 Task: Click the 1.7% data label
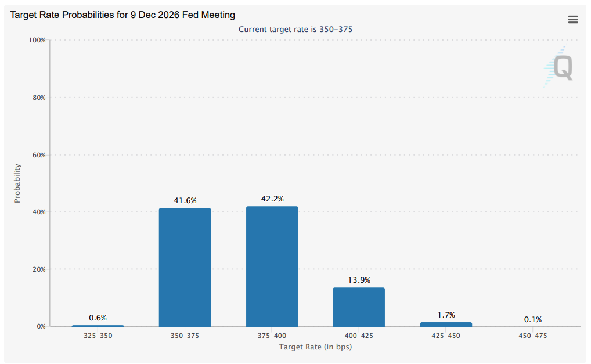[x=446, y=315]
